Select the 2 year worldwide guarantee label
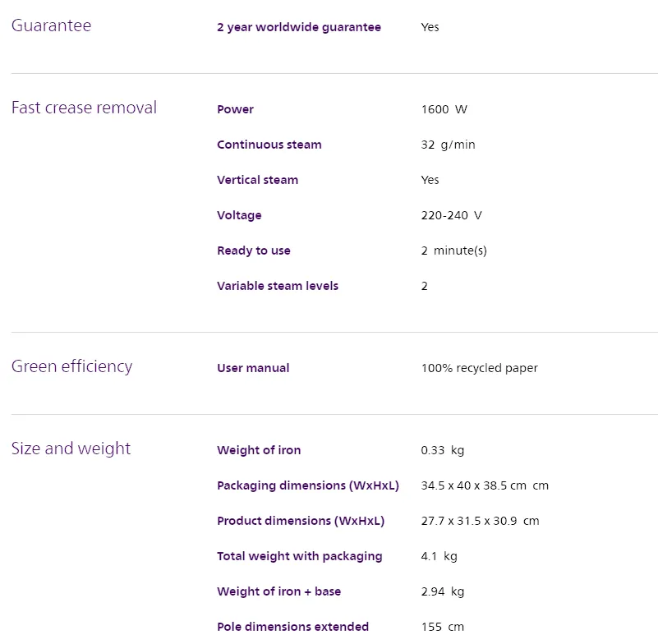658x644 pixels. tap(299, 27)
